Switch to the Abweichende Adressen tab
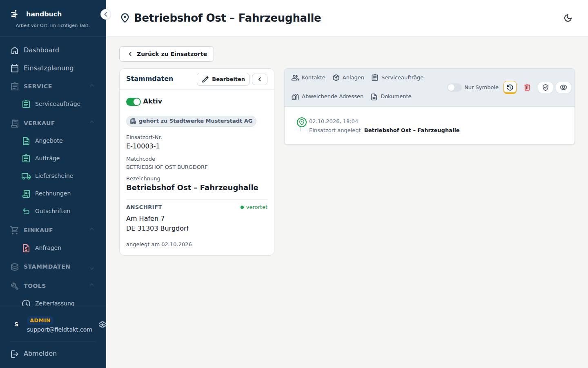 point(327,96)
